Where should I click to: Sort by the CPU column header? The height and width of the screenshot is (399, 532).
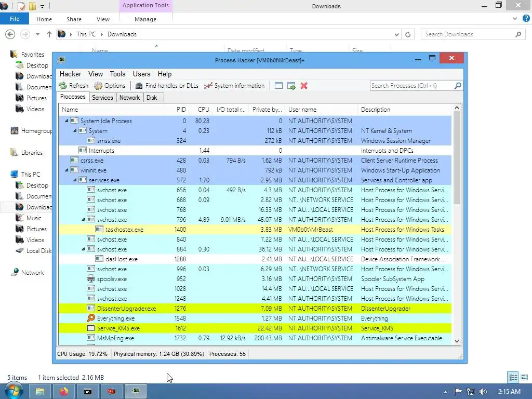pyautogui.click(x=200, y=110)
